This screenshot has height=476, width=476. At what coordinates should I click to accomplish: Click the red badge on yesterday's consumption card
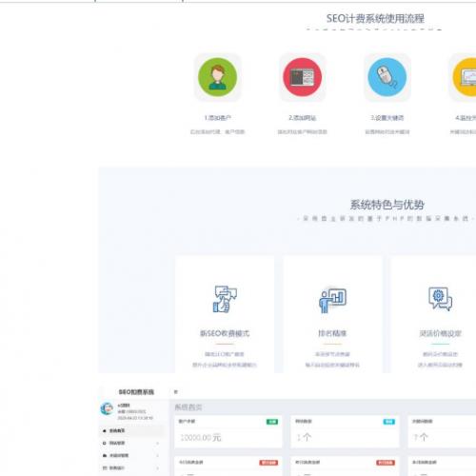coord(386,463)
